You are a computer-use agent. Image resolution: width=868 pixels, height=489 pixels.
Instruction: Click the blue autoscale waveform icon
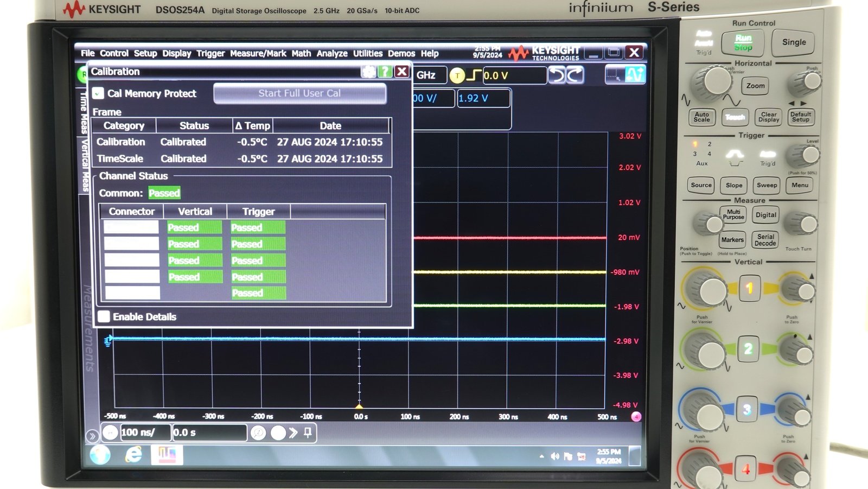click(x=635, y=75)
